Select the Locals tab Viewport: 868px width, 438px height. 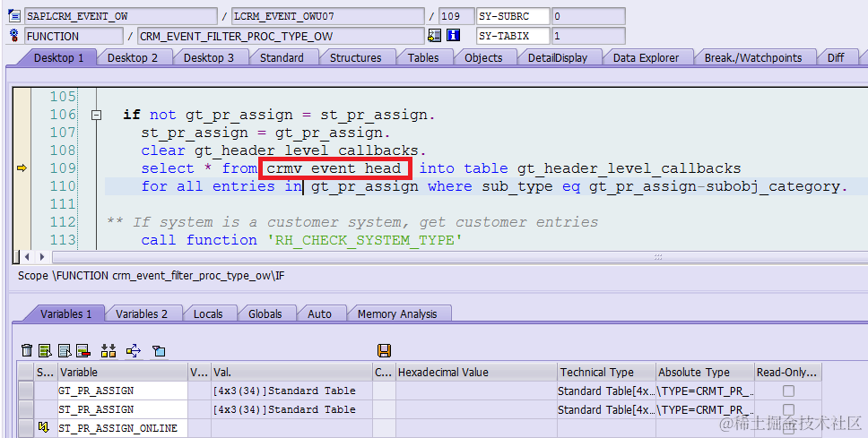click(x=208, y=313)
